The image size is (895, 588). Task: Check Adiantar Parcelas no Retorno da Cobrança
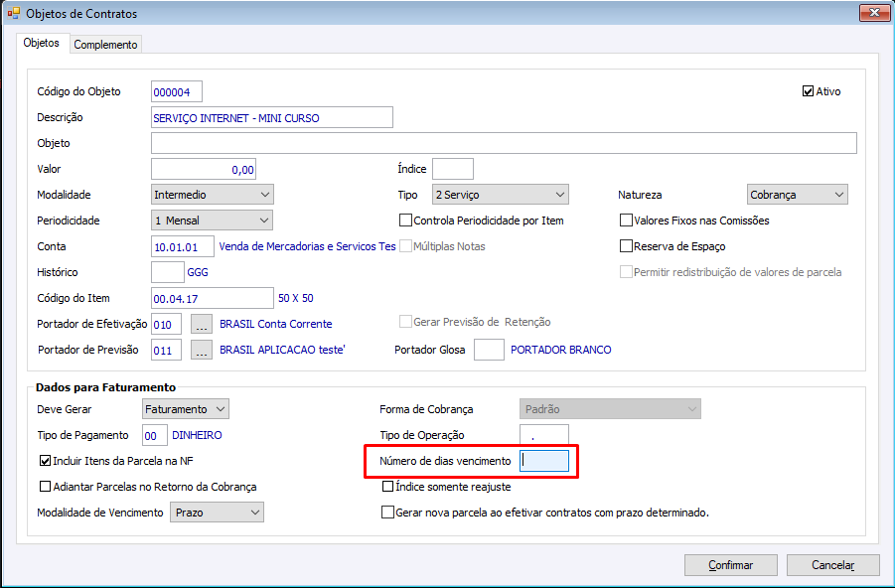click(x=45, y=487)
